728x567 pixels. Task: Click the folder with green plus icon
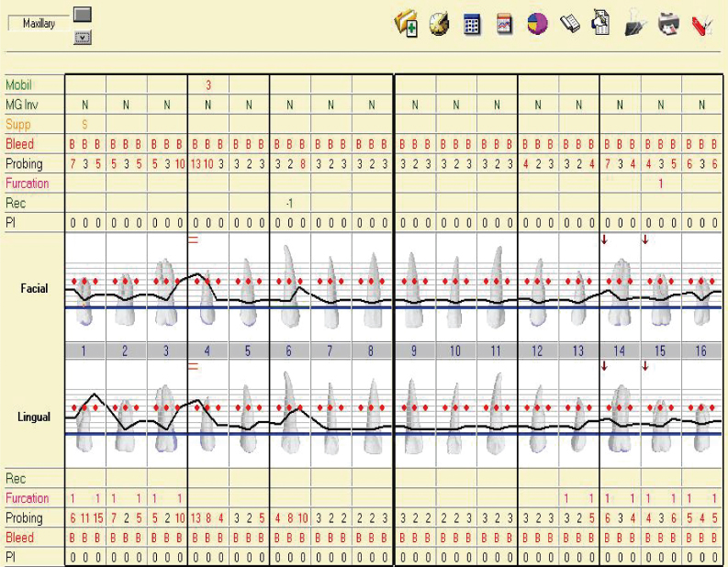406,24
